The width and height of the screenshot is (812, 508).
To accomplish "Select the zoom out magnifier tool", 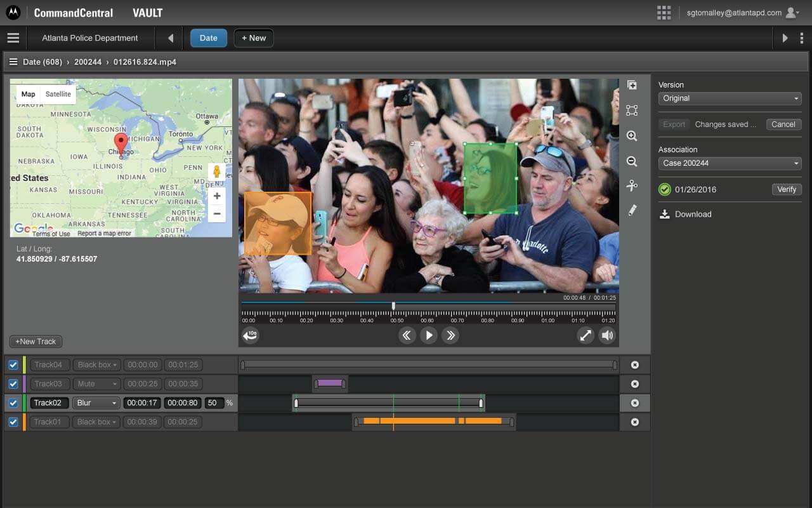I will [x=632, y=161].
